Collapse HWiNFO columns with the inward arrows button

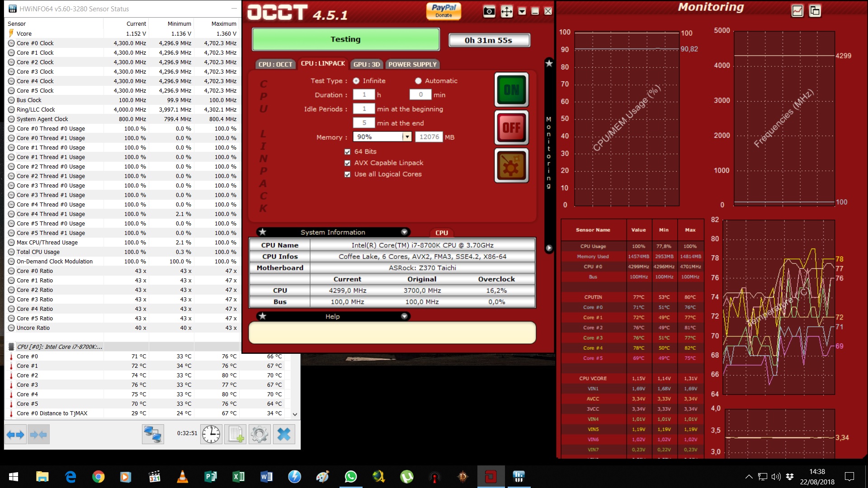click(x=38, y=435)
